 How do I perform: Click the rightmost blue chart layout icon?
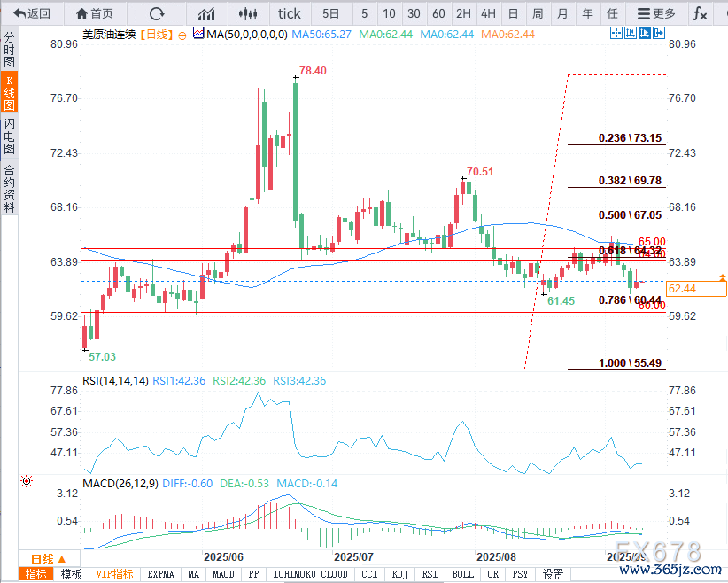coord(656,33)
